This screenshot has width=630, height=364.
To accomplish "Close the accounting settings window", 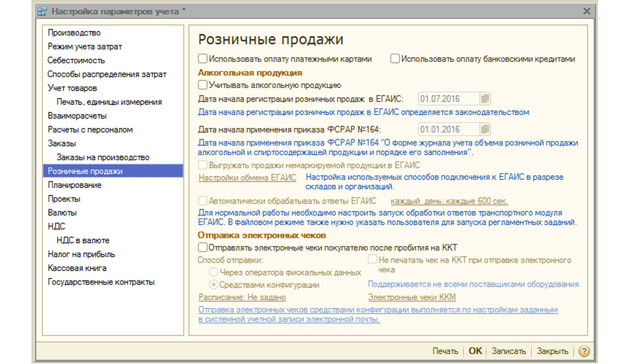I will click(586, 11).
